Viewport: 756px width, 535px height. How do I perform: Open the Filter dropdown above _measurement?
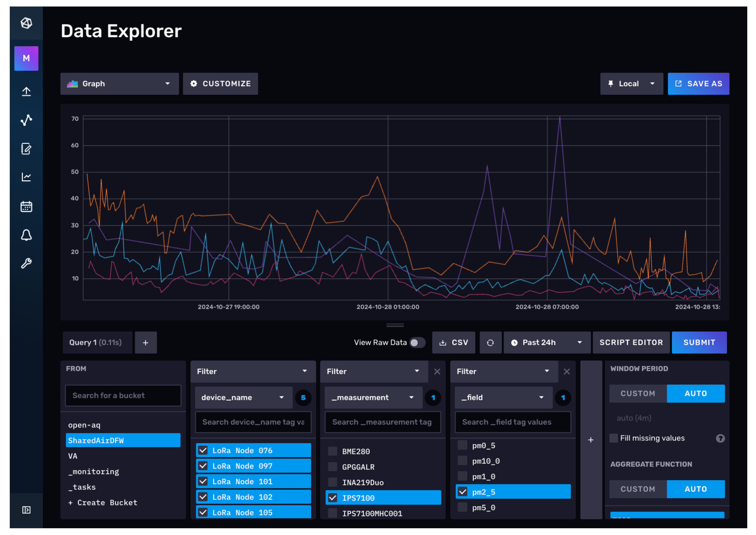point(374,372)
